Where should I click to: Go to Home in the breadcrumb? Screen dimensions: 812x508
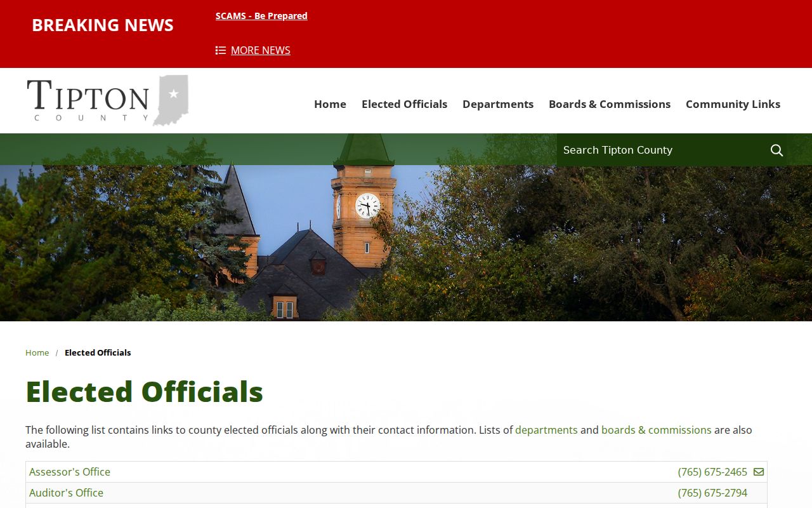tap(37, 352)
